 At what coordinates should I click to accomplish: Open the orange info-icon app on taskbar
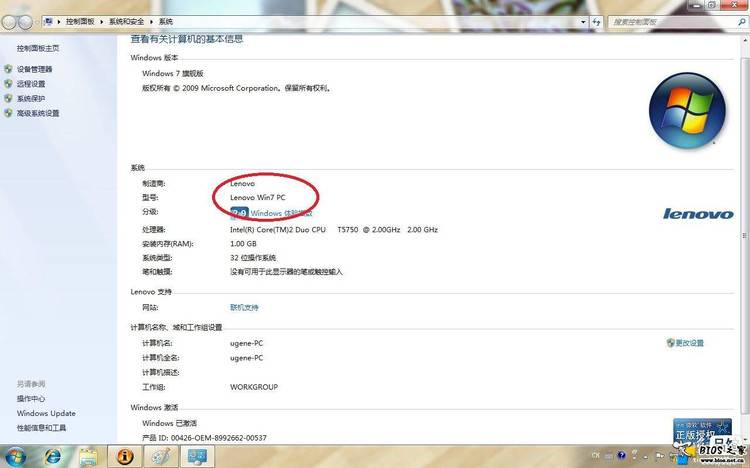tap(125, 457)
